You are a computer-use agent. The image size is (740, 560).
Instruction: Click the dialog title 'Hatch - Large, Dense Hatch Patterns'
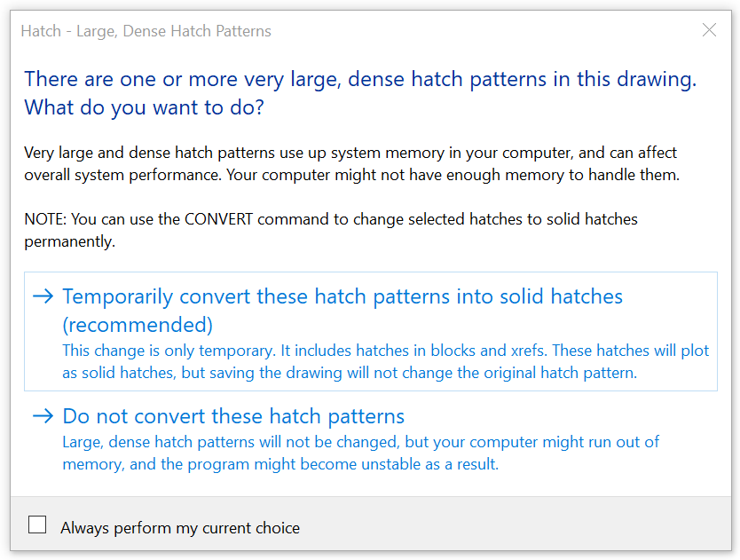[x=146, y=31]
